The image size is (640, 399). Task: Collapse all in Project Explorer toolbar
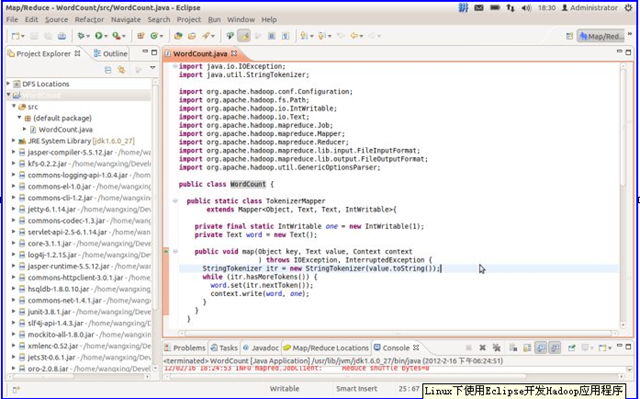[x=108, y=70]
